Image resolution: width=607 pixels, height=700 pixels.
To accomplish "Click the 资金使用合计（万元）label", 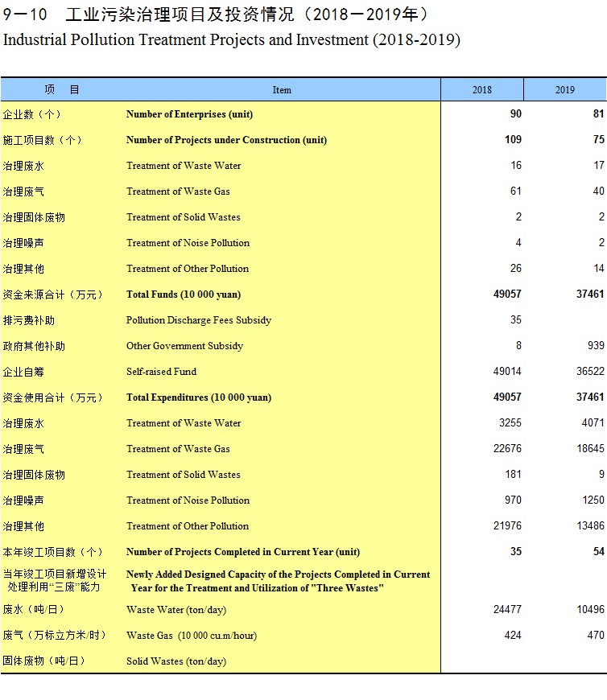I will pyautogui.click(x=52, y=397).
